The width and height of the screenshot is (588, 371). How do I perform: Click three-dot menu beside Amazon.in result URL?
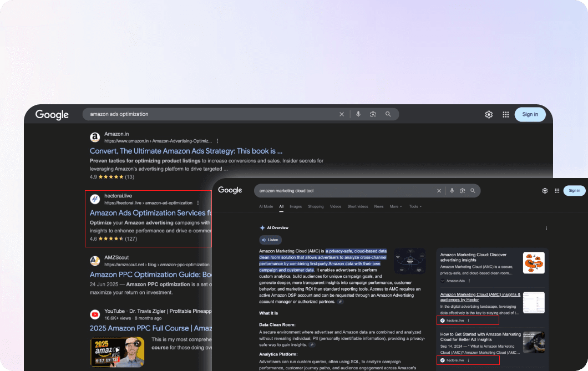click(x=217, y=141)
